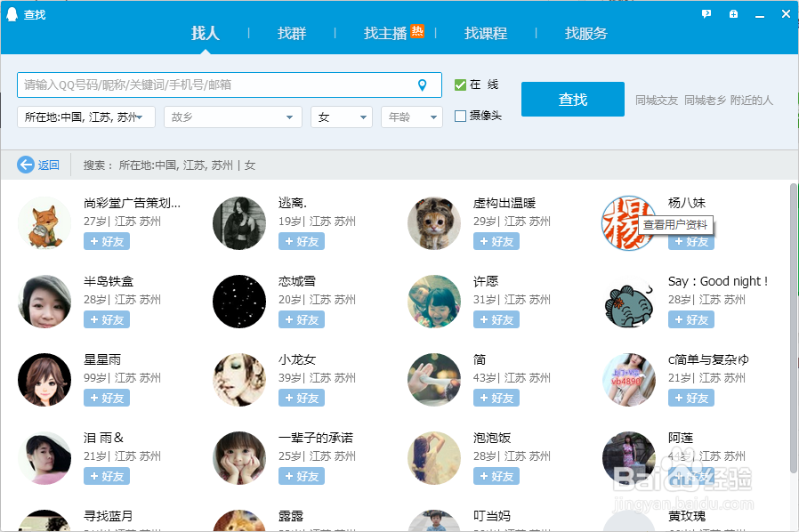Click the name 叮当妈

click(x=492, y=516)
